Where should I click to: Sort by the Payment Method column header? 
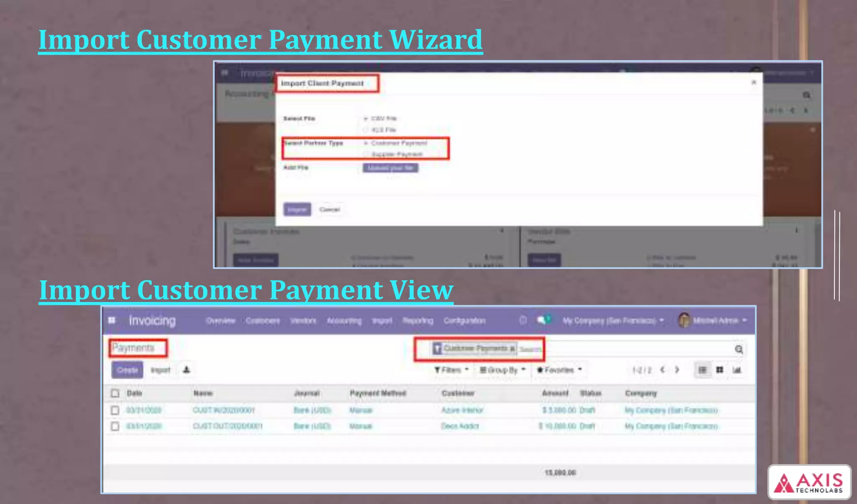(x=378, y=393)
